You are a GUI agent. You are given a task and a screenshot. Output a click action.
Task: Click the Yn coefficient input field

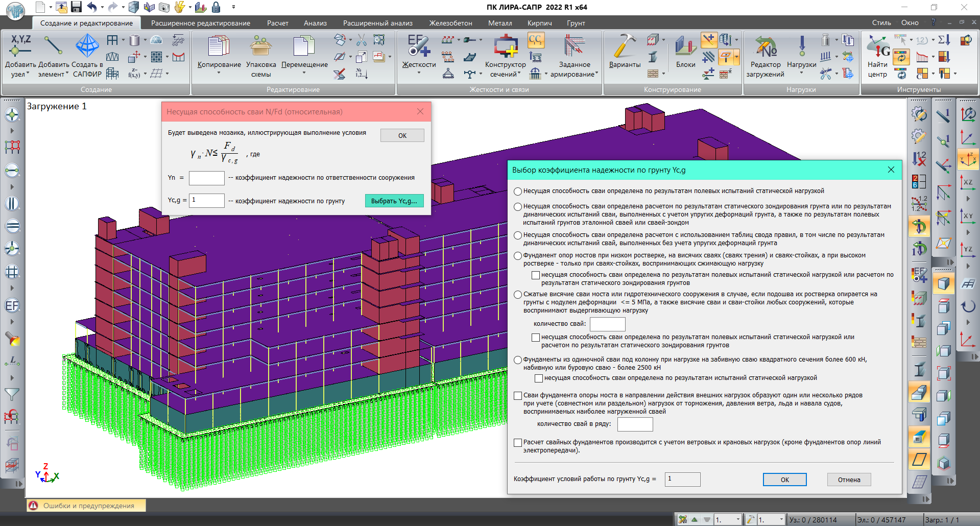[206, 178]
